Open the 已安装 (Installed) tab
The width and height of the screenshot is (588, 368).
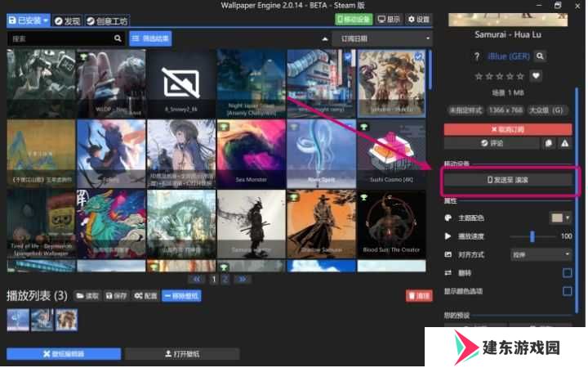(28, 20)
